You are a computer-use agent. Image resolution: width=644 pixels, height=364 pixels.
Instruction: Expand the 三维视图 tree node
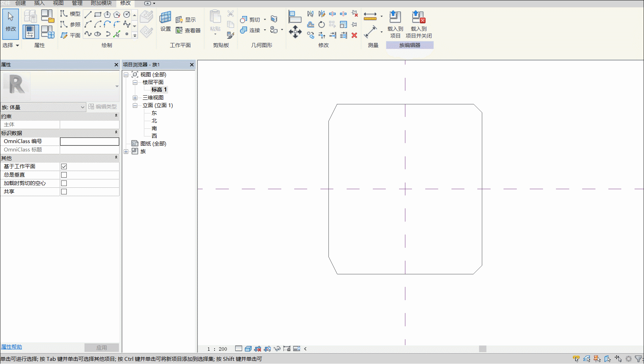135,98
